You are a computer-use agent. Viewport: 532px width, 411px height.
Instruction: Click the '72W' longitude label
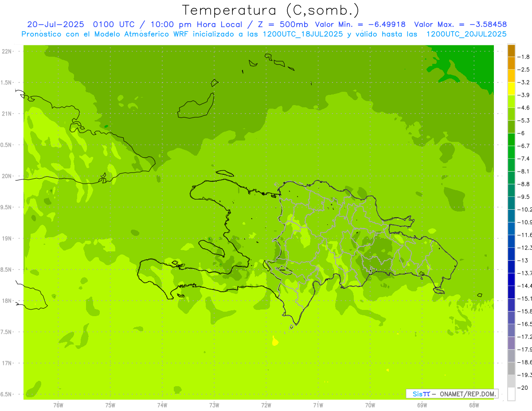pyautogui.click(x=266, y=405)
